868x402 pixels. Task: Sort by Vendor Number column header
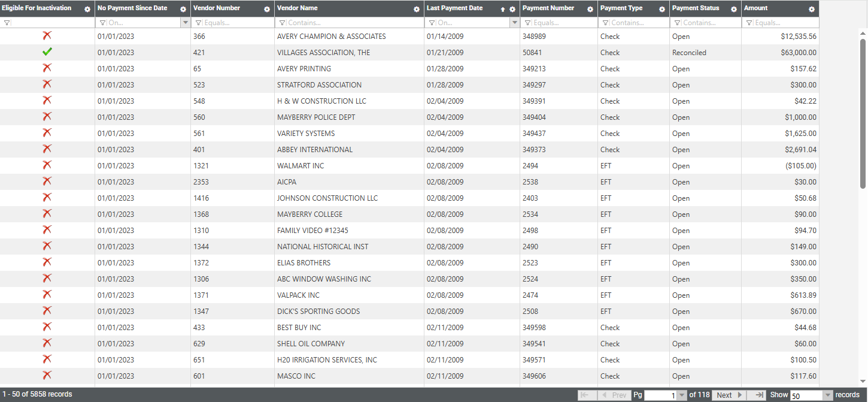point(217,8)
